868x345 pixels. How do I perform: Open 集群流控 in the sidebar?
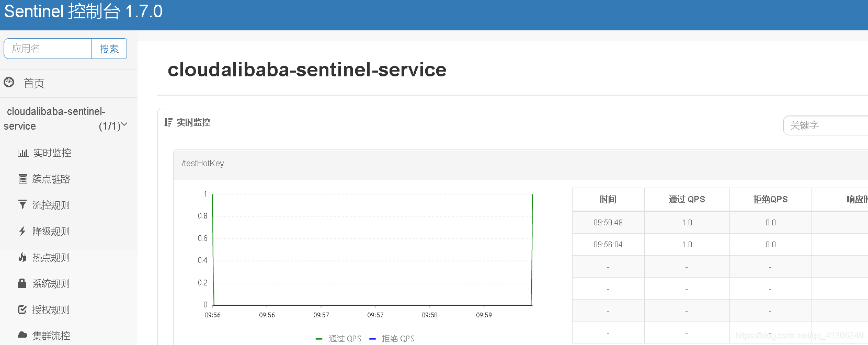[51, 336]
